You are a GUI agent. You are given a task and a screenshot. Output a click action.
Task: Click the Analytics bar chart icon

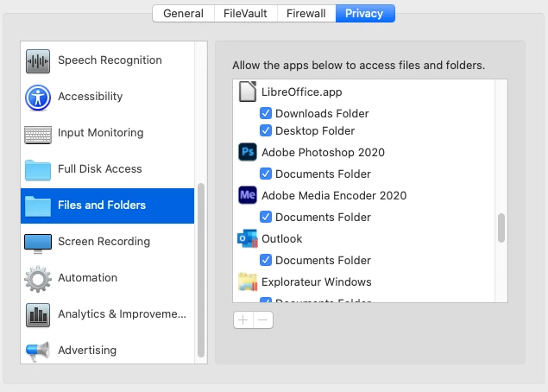38,315
